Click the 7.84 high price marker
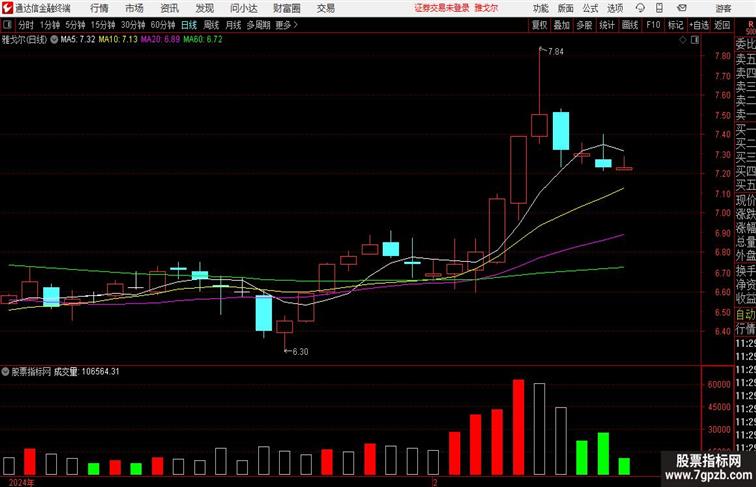Viewport: 756px width, 487px height. pyautogui.click(x=556, y=52)
